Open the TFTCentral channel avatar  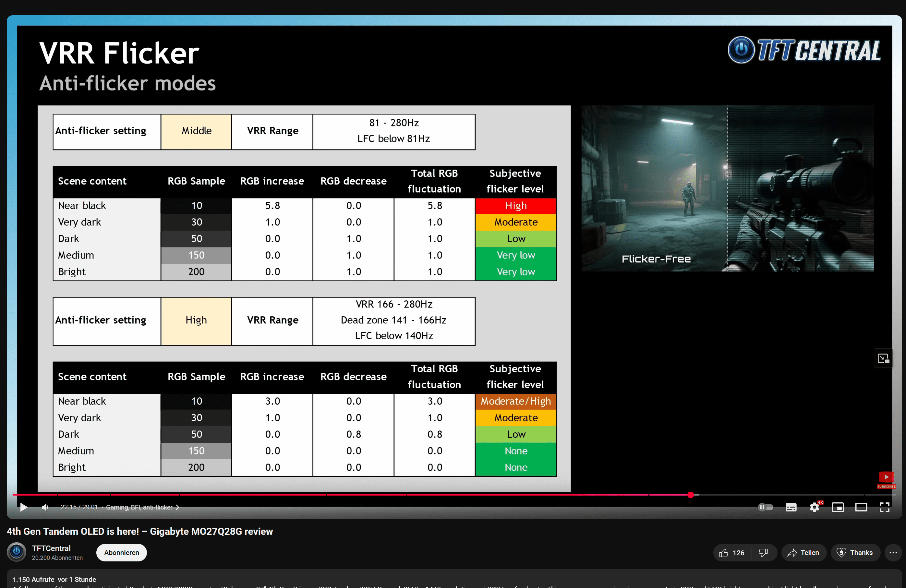(17, 552)
